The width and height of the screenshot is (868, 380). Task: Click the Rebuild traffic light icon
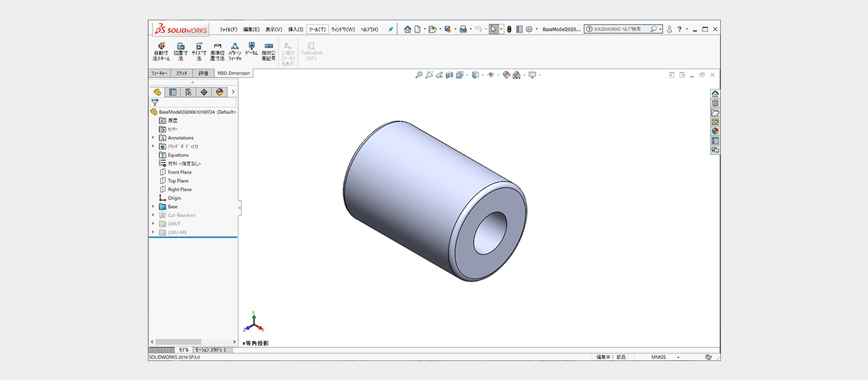pos(509,29)
